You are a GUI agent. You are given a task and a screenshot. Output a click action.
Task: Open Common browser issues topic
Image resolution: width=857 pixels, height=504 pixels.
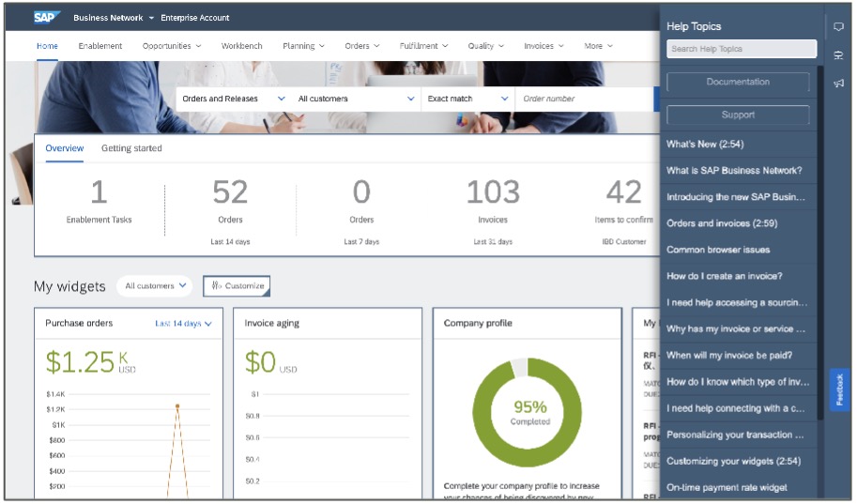point(739,250)
